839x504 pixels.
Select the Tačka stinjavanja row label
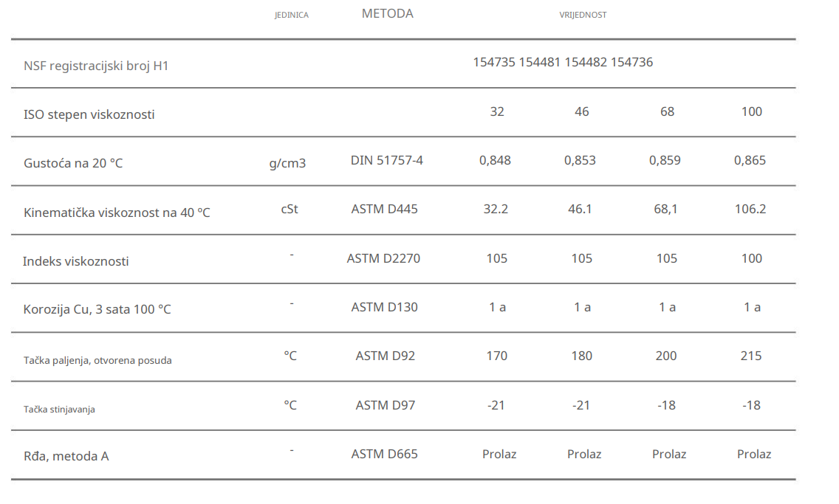pyautogui.click(x=59, y=409)
